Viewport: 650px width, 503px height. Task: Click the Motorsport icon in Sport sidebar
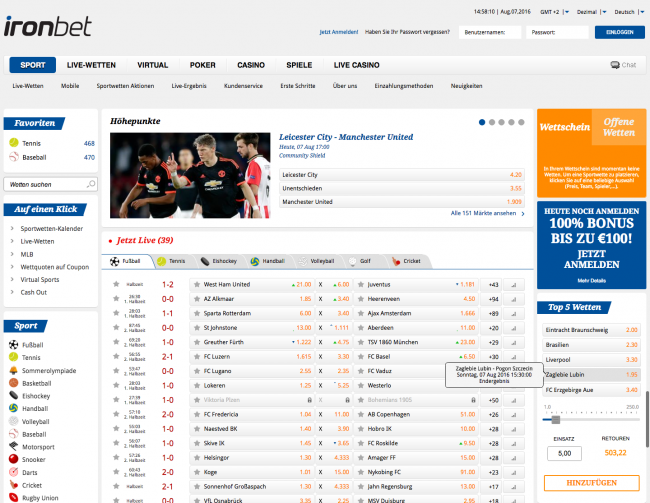pyautogui.click(x=12, y=447)
